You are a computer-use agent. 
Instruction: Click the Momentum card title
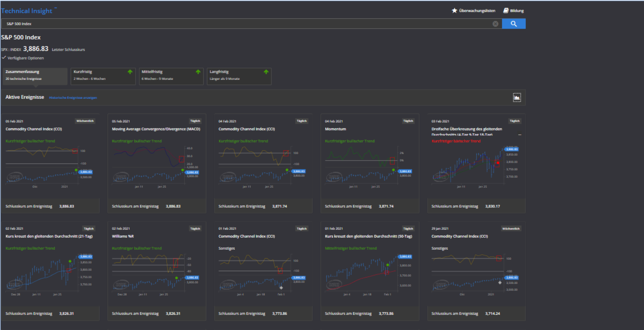pyautogui.click(x=335, y=129)
